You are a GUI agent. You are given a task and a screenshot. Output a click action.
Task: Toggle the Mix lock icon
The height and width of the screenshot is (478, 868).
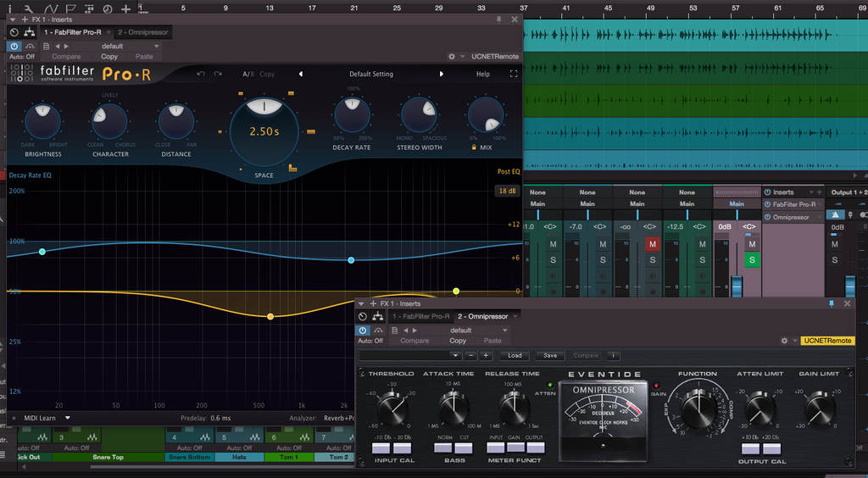click(474, 147)
